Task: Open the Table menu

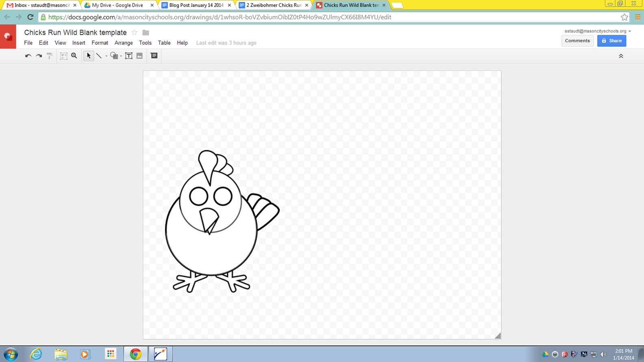Action: (164, 43)
